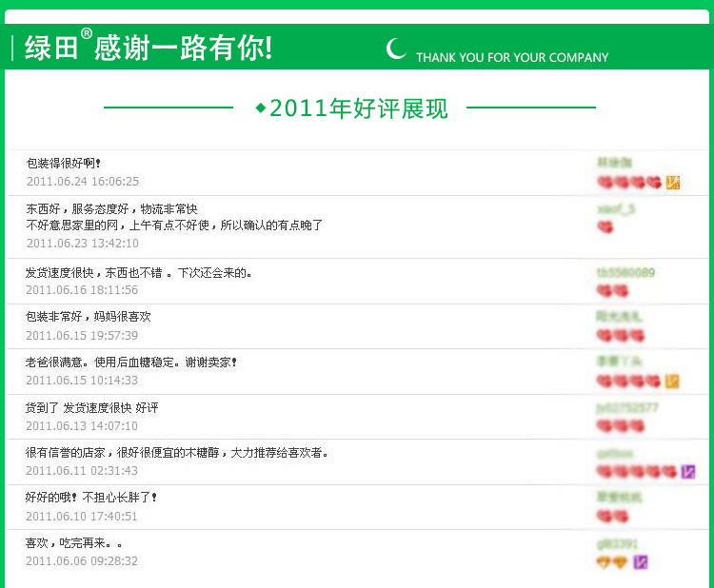Open reviewer name beside 货到了 发货速度很快 review

[627, 407]
